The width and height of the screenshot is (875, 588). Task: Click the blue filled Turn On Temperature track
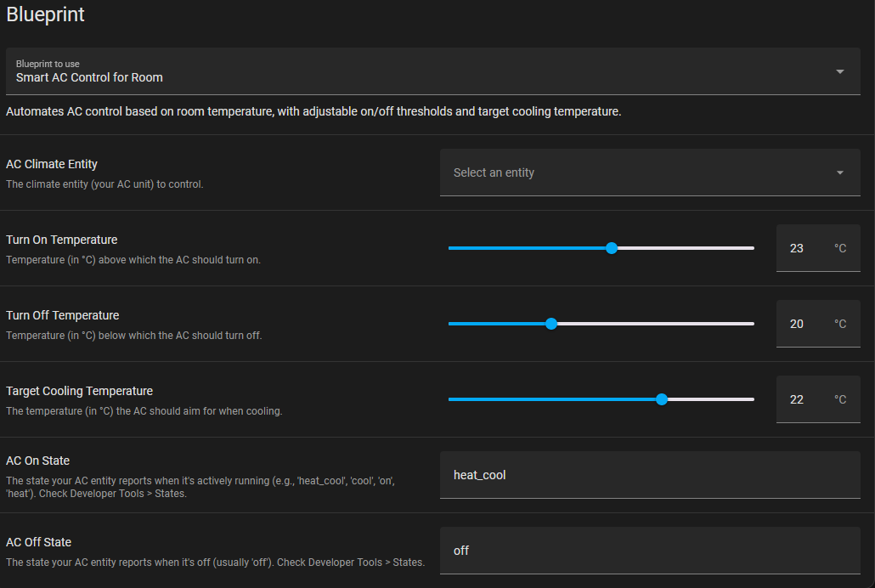(527, 248)
